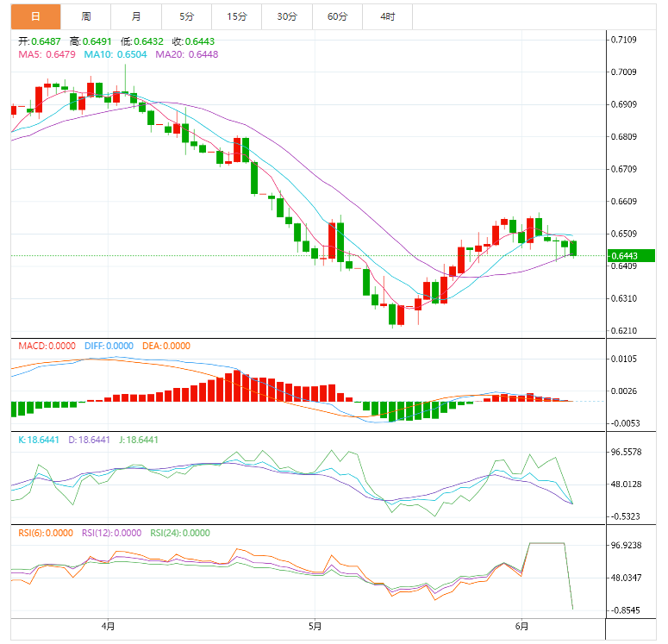This screenshot has width=668, height=644.
Task: Click the K:18.6441 indicator label
Action: (x=39, y=440)
